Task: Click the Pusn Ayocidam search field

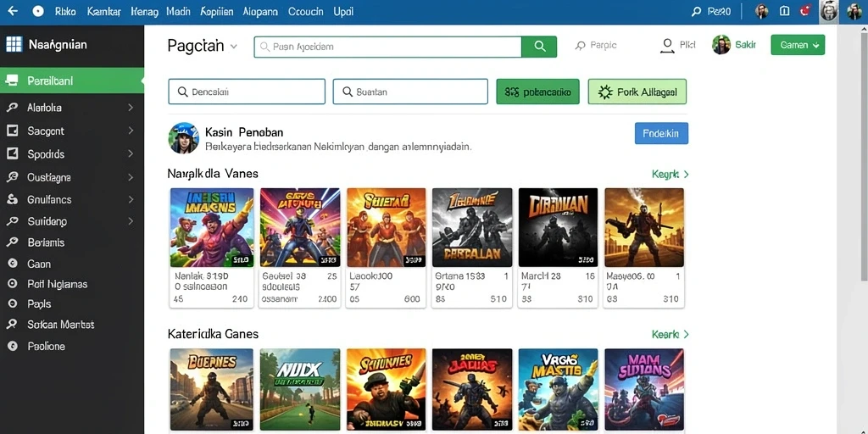Action: 387,47
